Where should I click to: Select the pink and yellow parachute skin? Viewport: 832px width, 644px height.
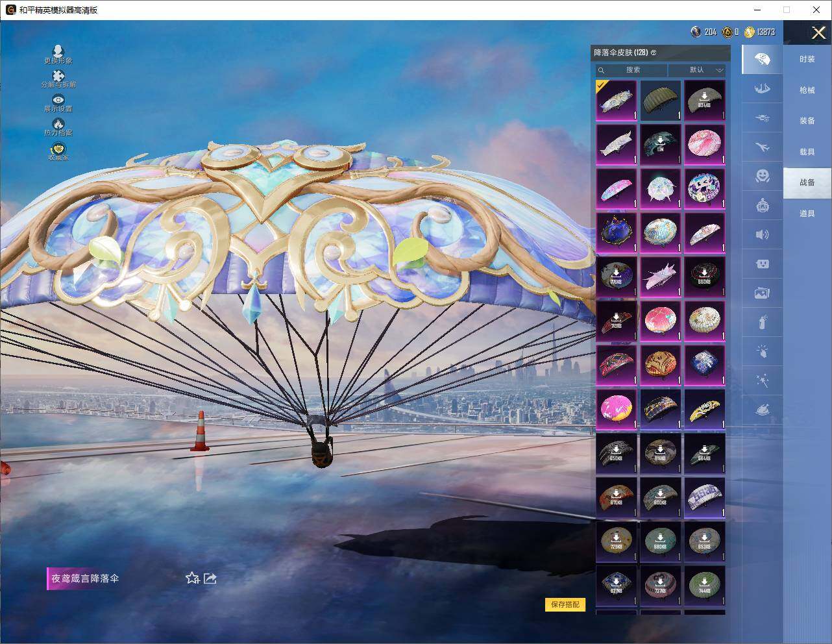pos(616,409)
